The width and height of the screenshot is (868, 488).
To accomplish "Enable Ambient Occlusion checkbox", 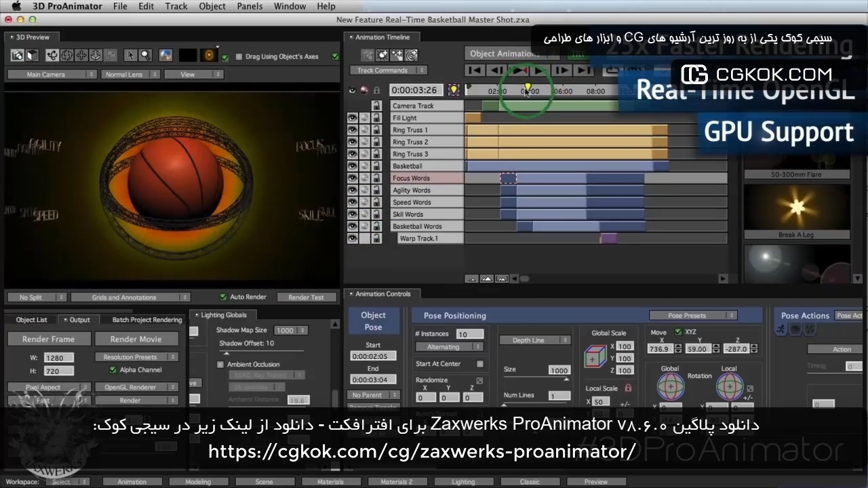I will (220, 365).
